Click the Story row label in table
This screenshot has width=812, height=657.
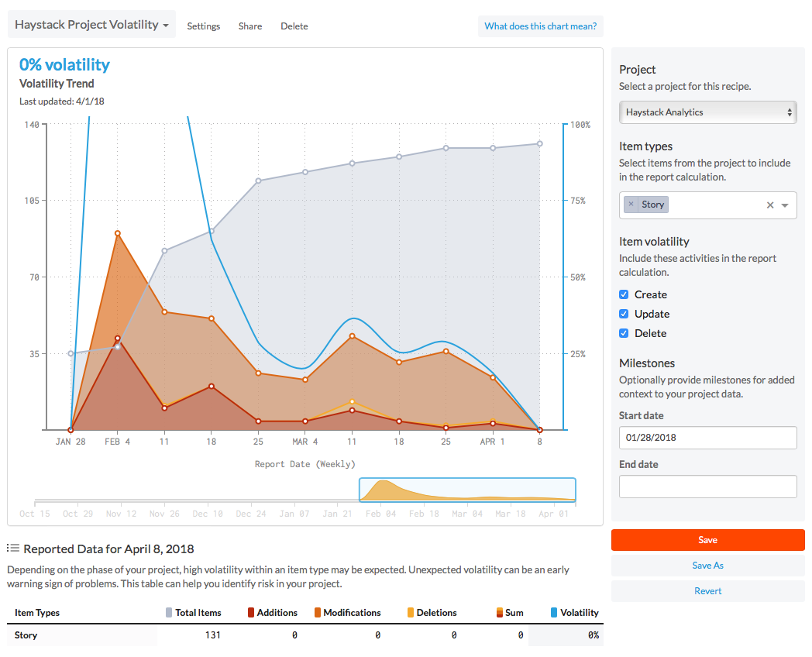(x=26, y=635)
